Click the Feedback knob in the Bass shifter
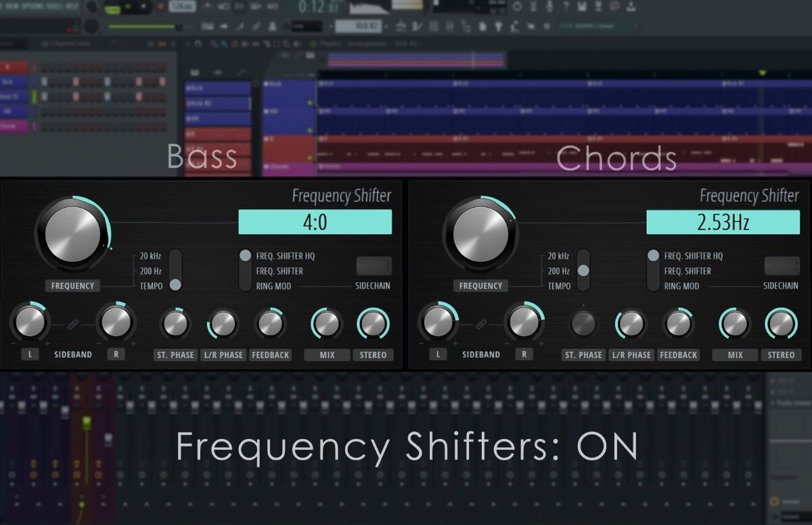The image size is (812, 525). click(x=270, y=324)
